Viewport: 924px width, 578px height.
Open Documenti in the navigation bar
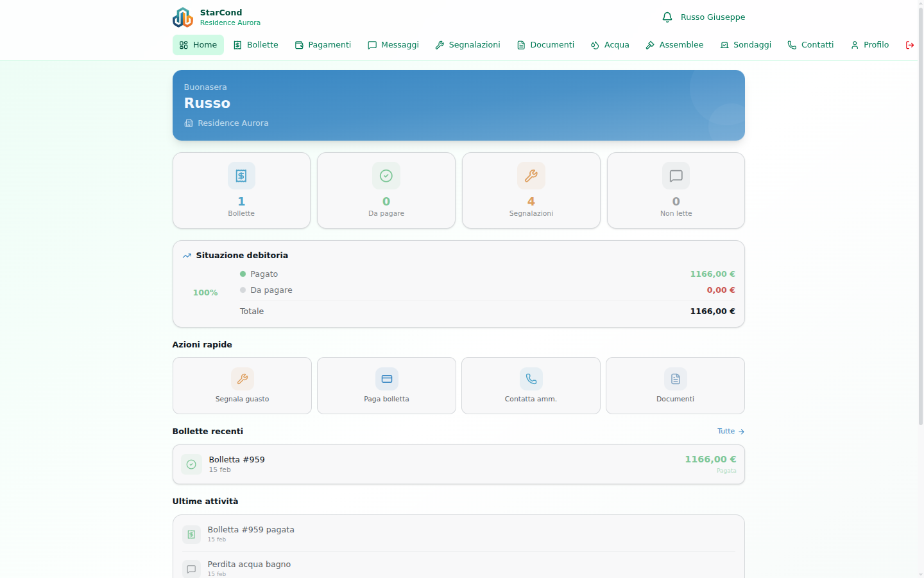click(545, 45)
